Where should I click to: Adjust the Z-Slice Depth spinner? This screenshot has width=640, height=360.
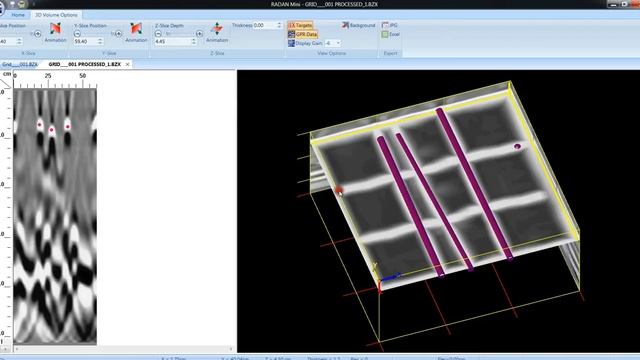pos(194,42)
